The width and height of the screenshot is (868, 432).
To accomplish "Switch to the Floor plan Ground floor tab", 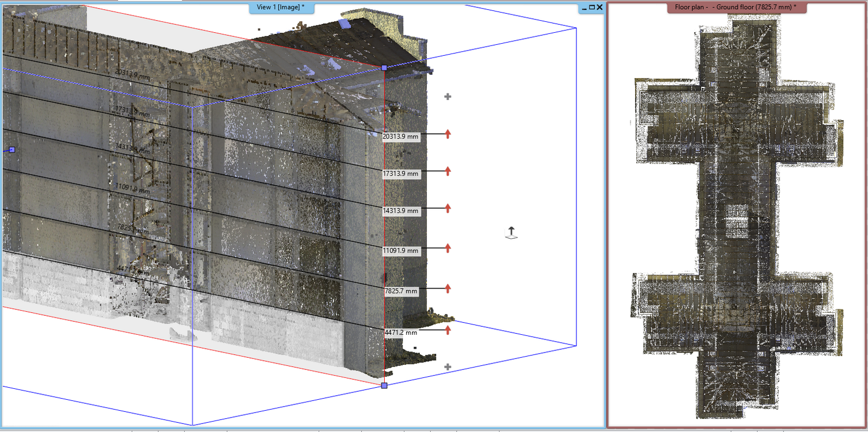I will pyautogui.click(x=736, y=7).
